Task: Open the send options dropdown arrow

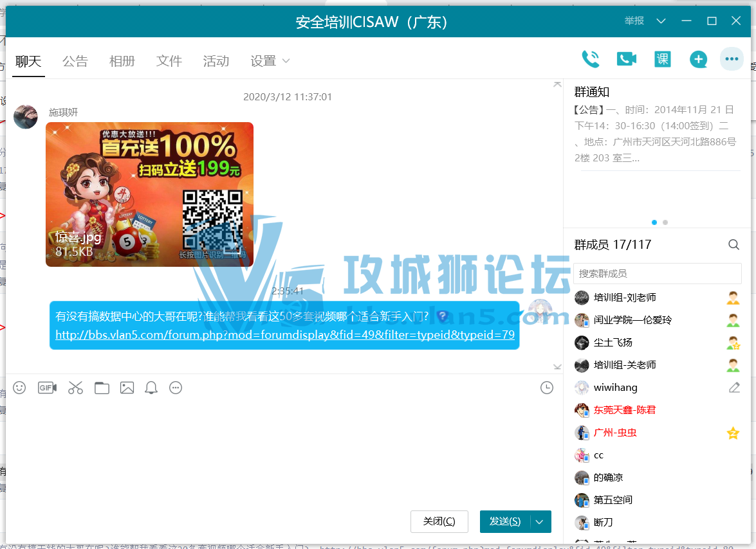Action: [x=540, y=521]
